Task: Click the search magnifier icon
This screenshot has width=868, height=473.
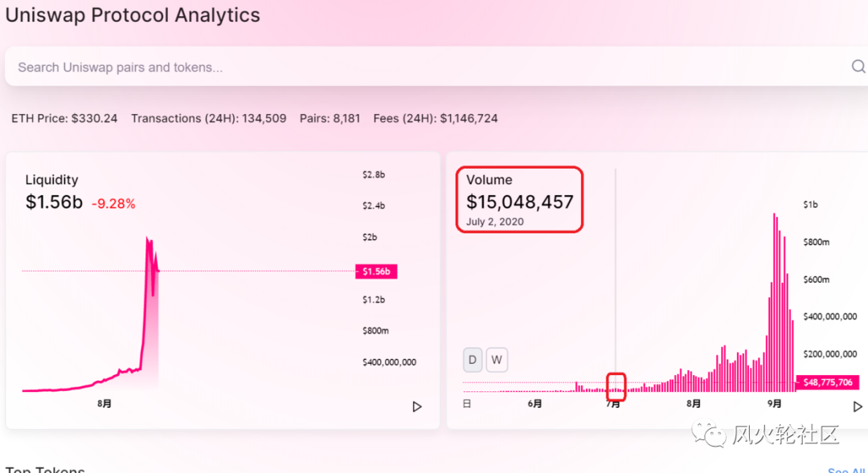Action: (x=858, y=67)
